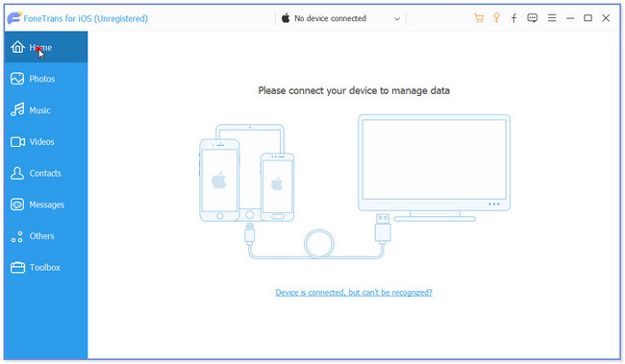Go to the Toolbox section
Viewport: 625px width, 364px height.
pyautogui.click(x=46, y=267)
